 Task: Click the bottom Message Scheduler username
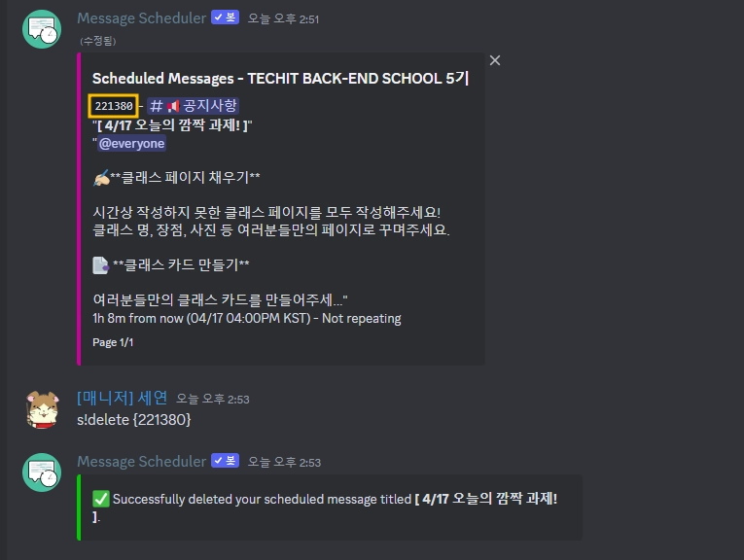pos(141,461)
